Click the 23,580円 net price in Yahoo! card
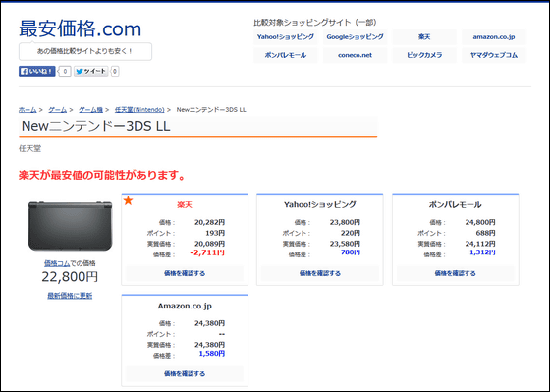This screenshot has width=550, height=392. pos(345,244)
